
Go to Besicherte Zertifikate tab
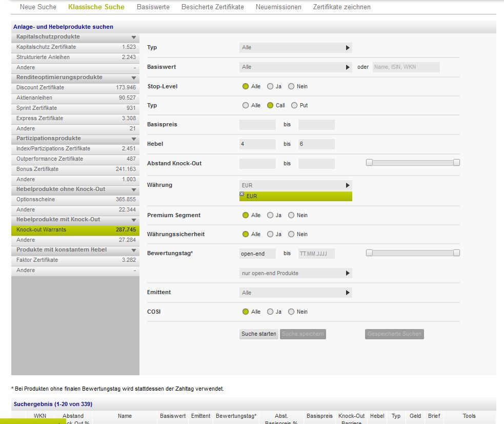(212, 7)
